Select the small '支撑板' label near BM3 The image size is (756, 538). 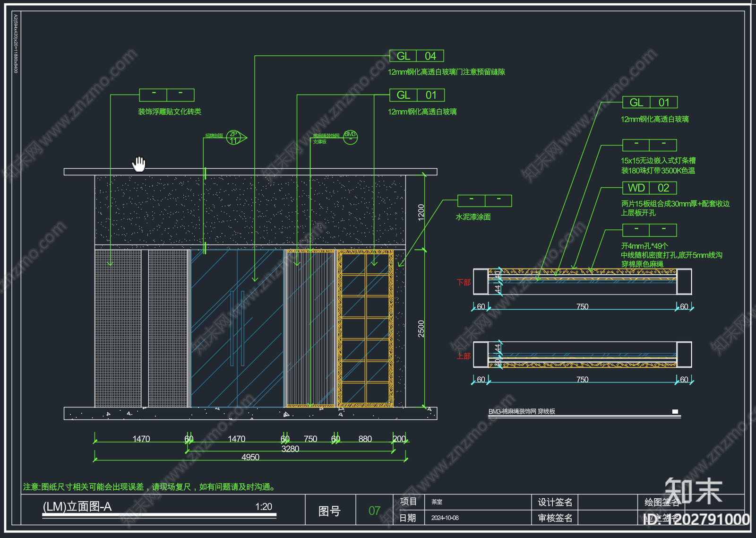point(320,142)
